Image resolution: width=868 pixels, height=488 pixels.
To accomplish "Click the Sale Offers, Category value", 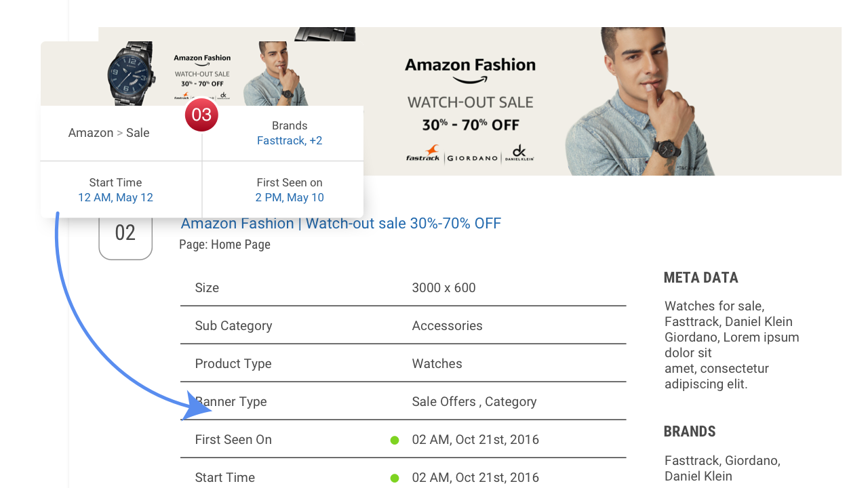I will coord(474,402).
